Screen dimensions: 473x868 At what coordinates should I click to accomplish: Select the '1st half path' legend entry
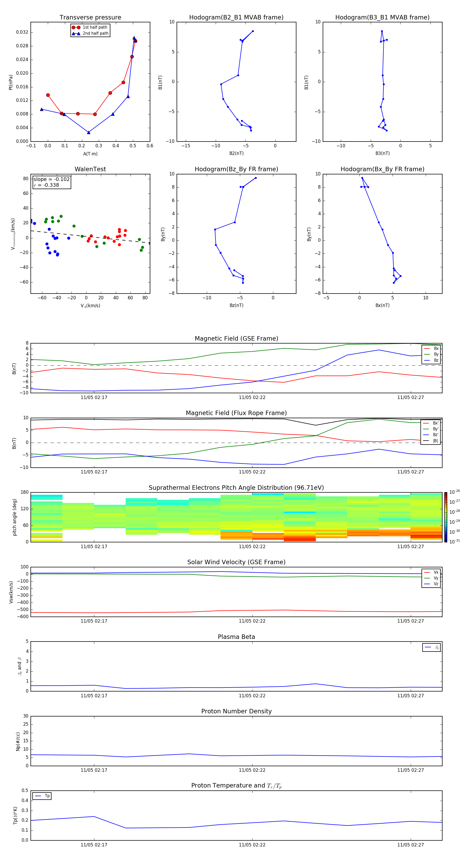click(90, 27)
